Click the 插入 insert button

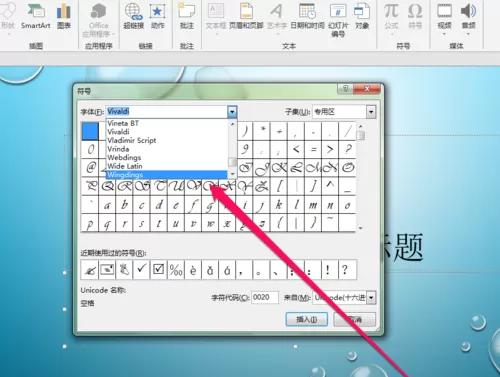pos(307,320)
